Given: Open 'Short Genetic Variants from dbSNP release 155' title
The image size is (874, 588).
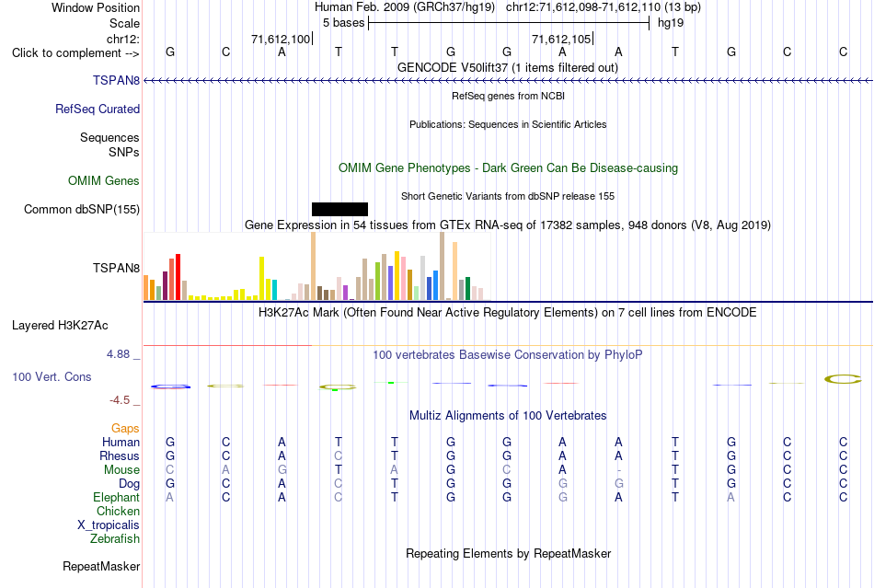Looking at the screenshot, I should coord(508,196).
